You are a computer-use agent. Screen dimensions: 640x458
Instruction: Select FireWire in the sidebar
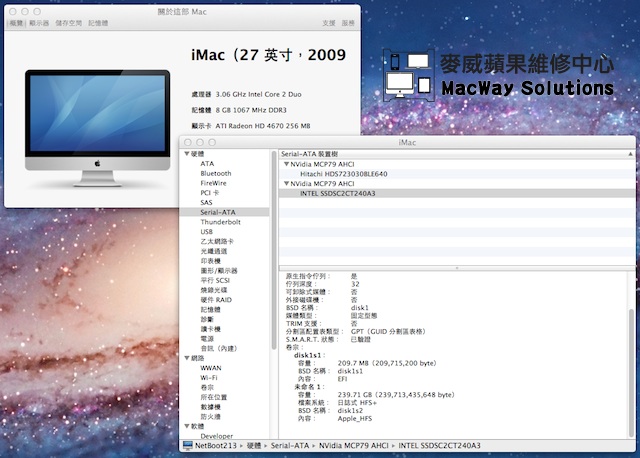(x=213, y=183)
